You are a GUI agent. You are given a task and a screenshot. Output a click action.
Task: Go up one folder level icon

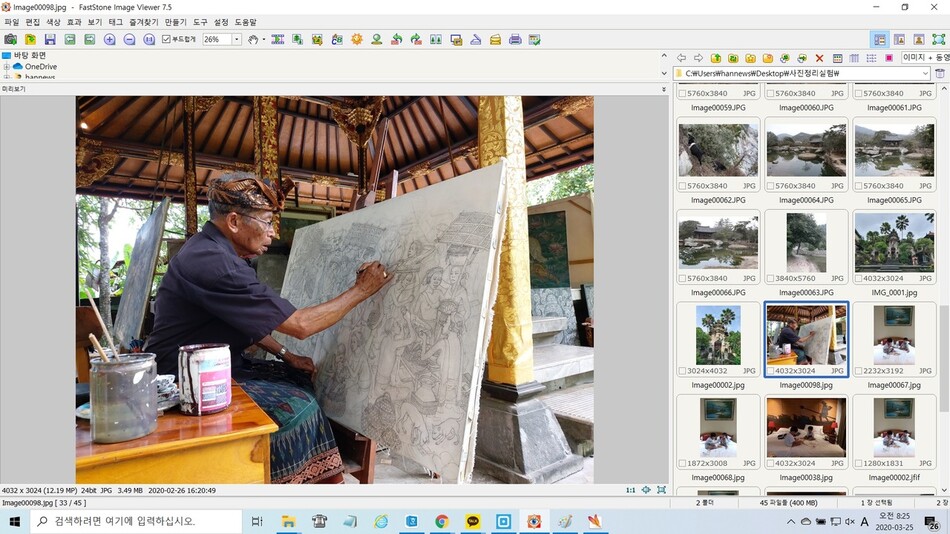tap(716, 58)
